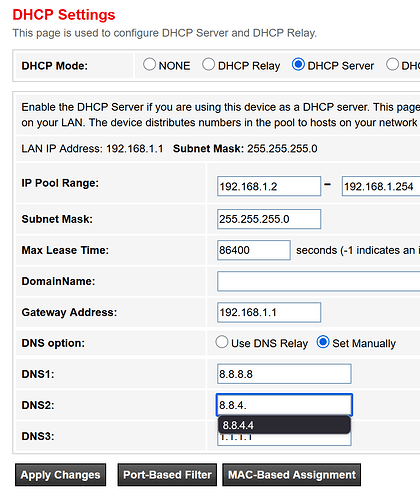The height and width of the screenshot is (500, 420).
Task: Click the IP pool end address field
Action: (381, 186)
